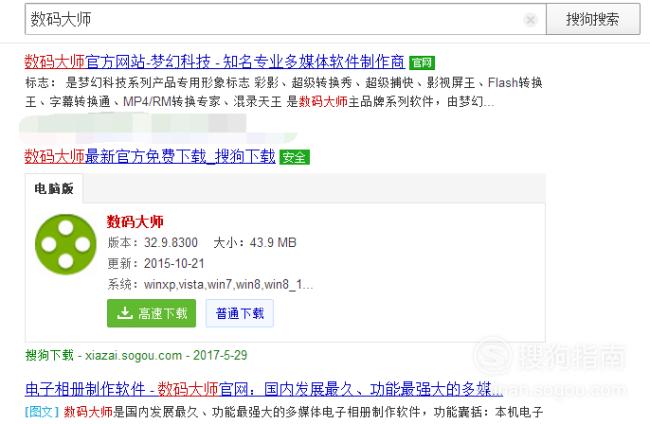Click the version text 32.9.8300
The height and width of the screenshot is (424, 650).
(x=171, y=242)
